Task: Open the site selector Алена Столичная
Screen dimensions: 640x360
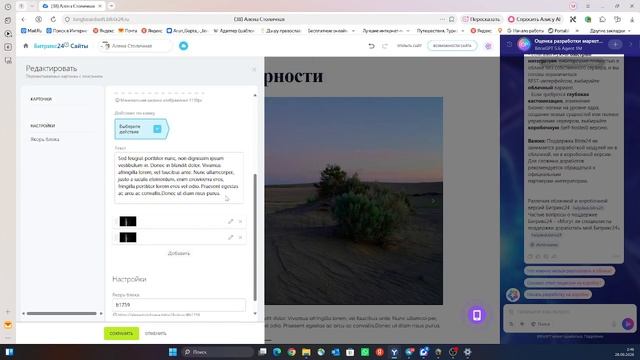Action: tap(135, 46)
